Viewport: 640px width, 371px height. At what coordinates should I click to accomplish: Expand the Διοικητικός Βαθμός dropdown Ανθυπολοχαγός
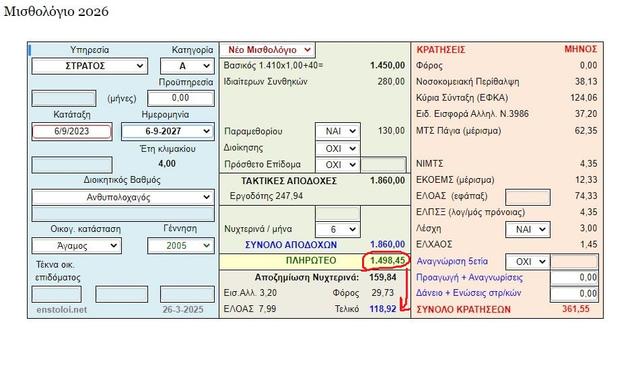point(123,198)
